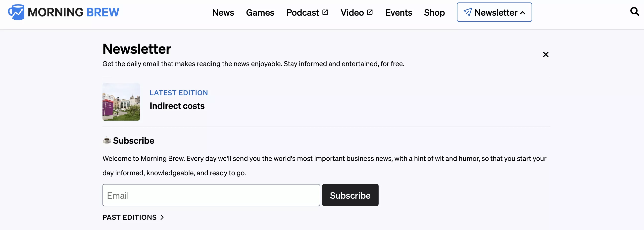644x230 pixels.
Task: Open the News menu item
Action: [x=223, y=12]
